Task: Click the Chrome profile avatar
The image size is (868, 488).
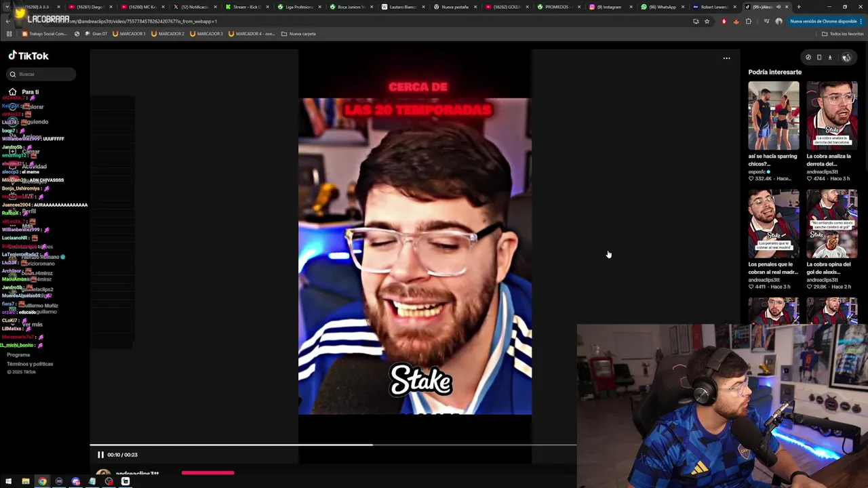Action: [778, 21]
